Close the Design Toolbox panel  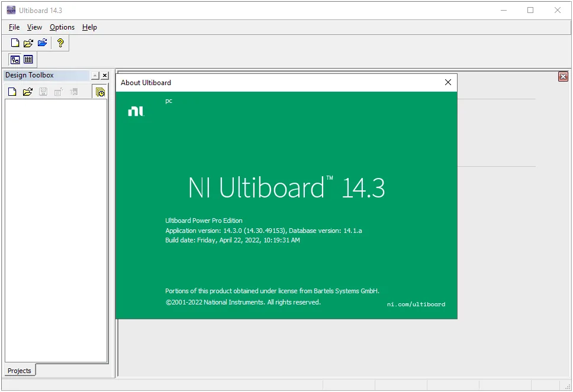pos(105,76)
